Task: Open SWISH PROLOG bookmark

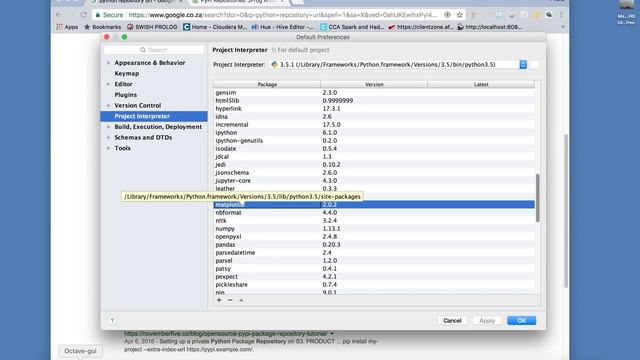Action: point(152,27)
